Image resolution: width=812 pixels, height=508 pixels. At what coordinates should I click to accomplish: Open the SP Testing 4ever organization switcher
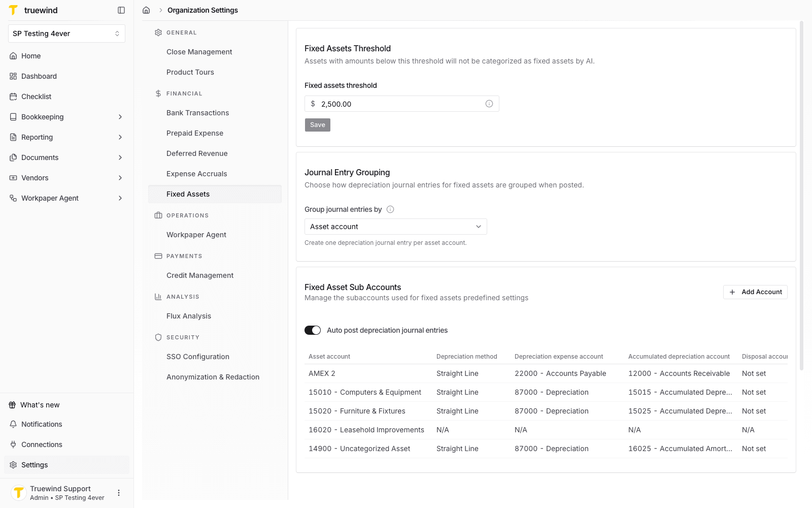click(66, 34)
